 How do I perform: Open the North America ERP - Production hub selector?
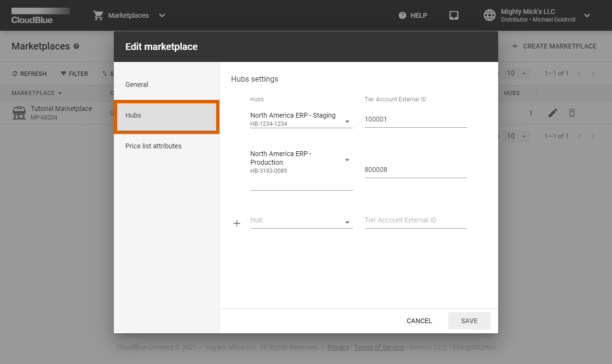coord(347,159)
